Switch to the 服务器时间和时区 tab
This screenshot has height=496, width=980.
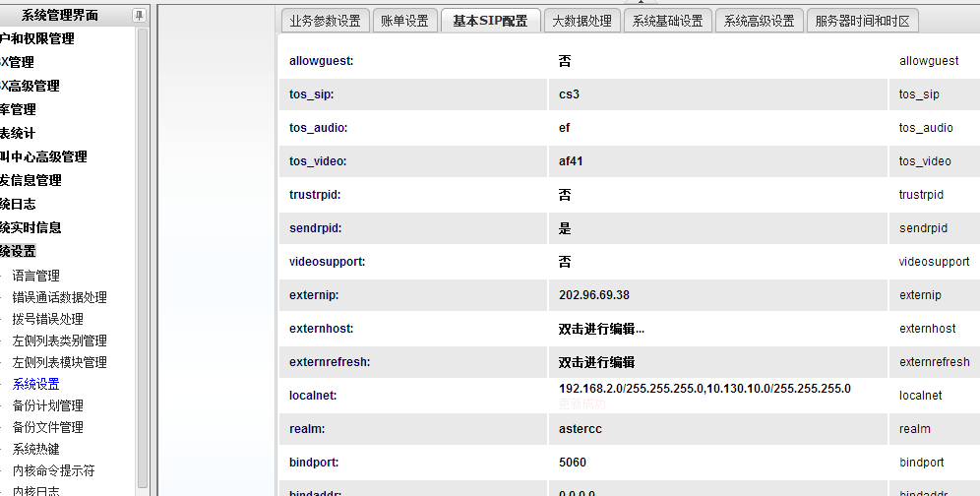point(862,21)
